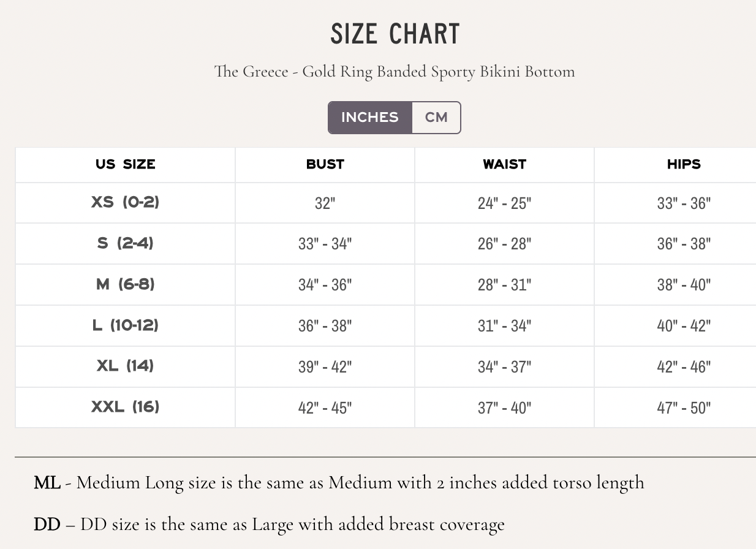
Task: Click the ML Medium Long note
Action: [339, 483]
